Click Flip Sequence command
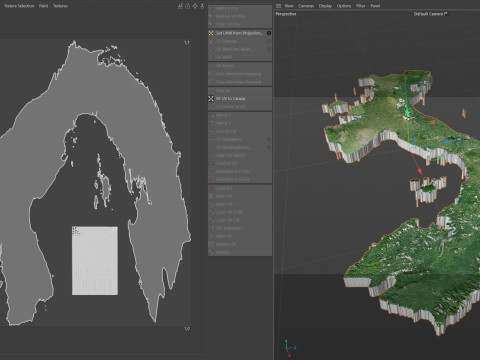The image size is (480, 360). tap(240, 228)
